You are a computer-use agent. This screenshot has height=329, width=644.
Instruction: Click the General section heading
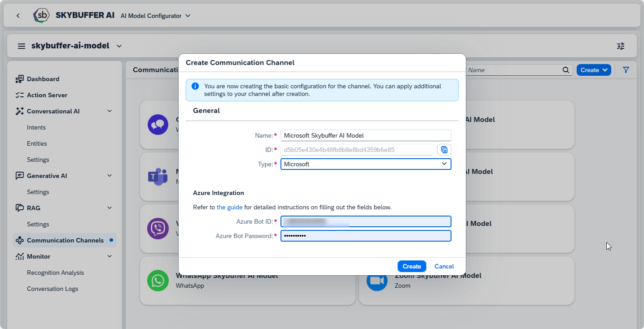(206, 110)
